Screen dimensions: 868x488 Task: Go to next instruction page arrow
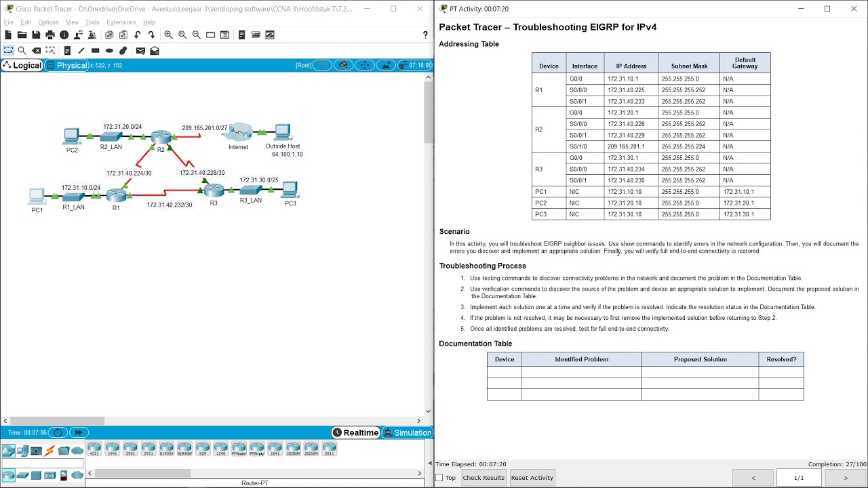[845, 478]
